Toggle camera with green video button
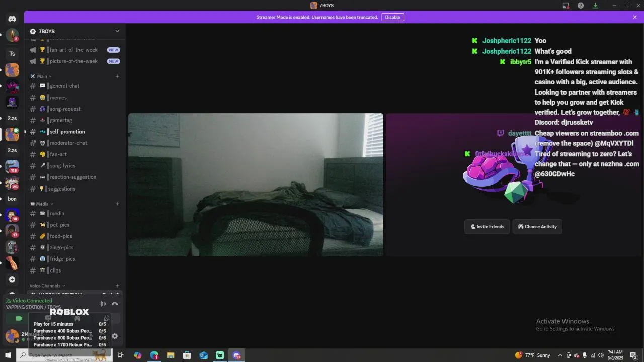This screenshot has width=644, height=362. (x=19, y=318)
